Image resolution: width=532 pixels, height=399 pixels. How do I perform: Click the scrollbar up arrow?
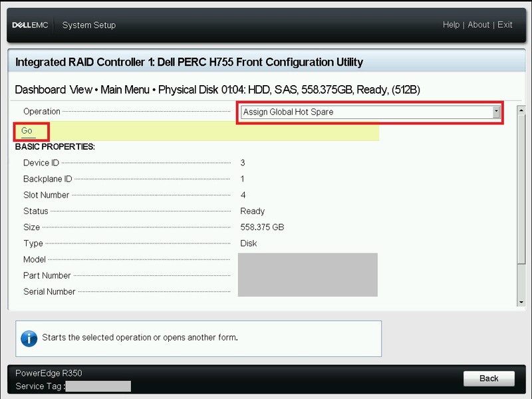(x=521, y=110)
